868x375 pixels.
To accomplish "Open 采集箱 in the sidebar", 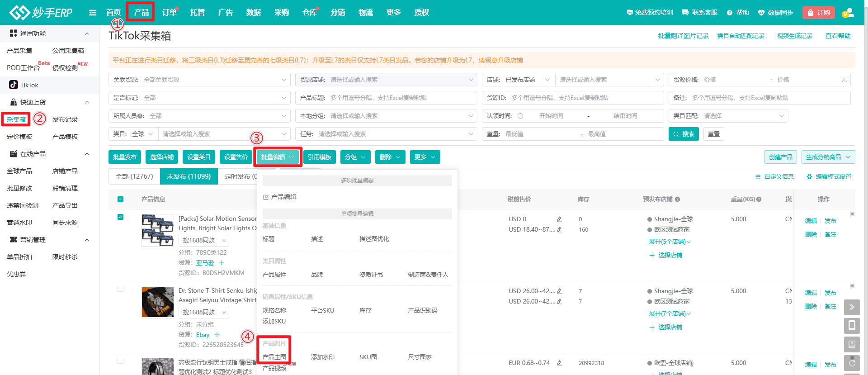I will (16, 119).
